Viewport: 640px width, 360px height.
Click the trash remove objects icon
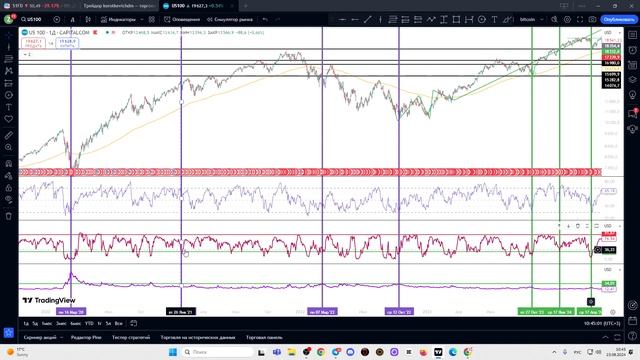[x=9, y=216]
